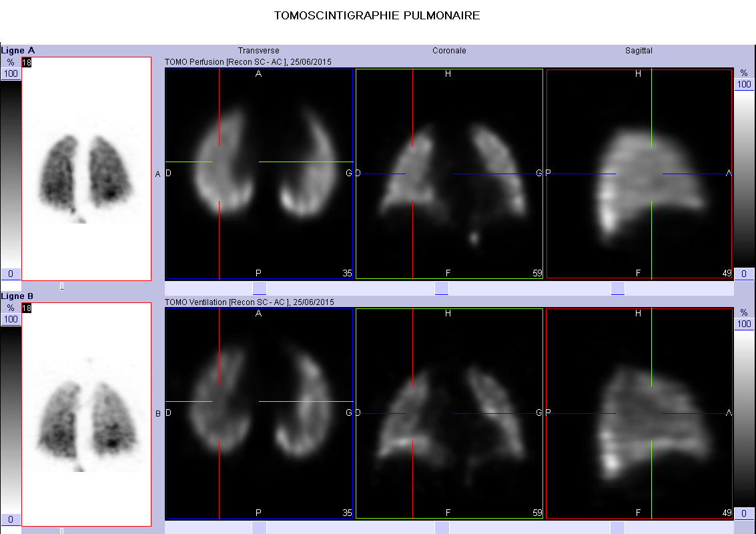756x534 pixels.
Task: Click the ventilation sagittal slice image
Action: pos(639,414)
